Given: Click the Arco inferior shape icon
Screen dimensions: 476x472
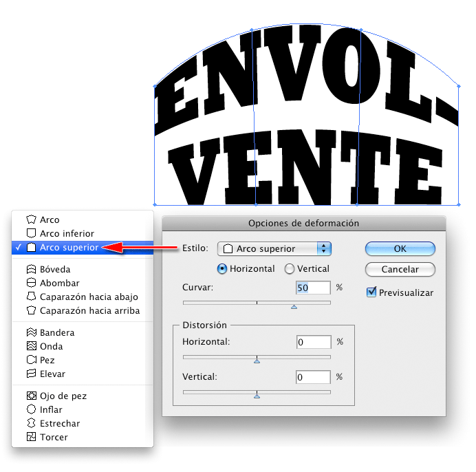Looking at the screenshot, I should click(x=31, y=233).
